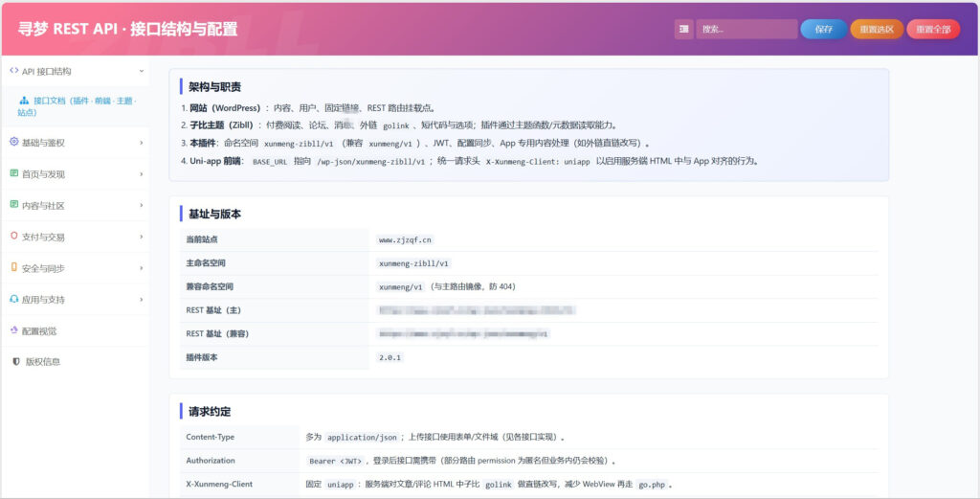Click the www.zjzqf.cn site value
The height and width of the screenshot is (499, 980).
click(x=406, y=239)
